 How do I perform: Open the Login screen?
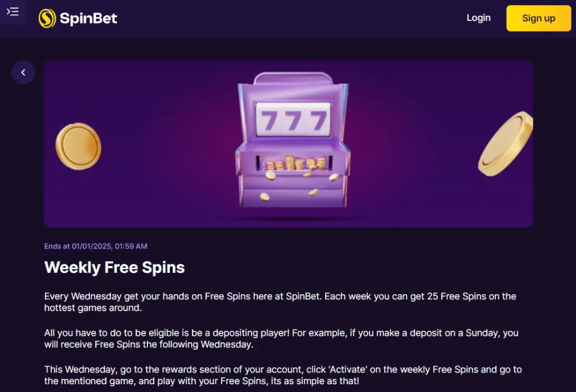click(x=479, y=17)
